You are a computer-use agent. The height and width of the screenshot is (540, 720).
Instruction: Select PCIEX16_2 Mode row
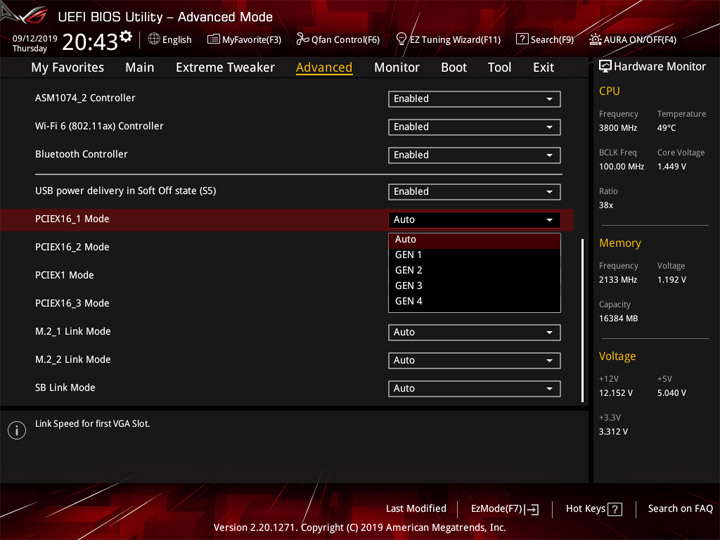[72, 247]
